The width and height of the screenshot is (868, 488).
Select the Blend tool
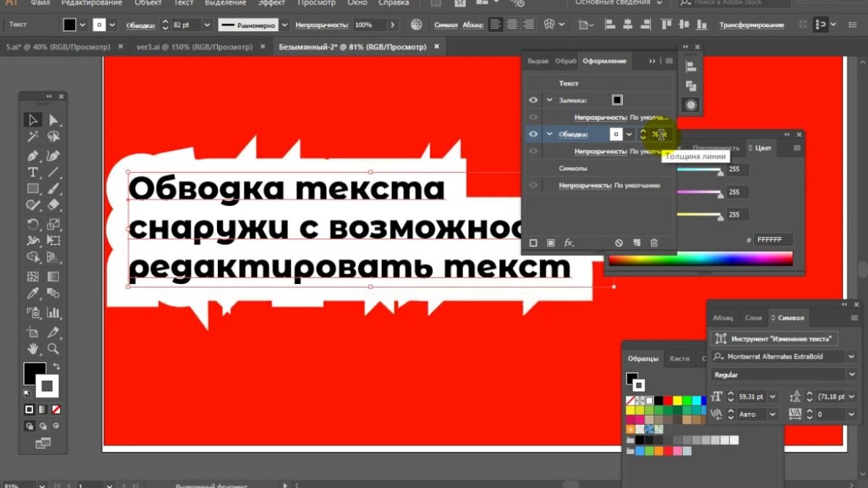pos(54,294)
